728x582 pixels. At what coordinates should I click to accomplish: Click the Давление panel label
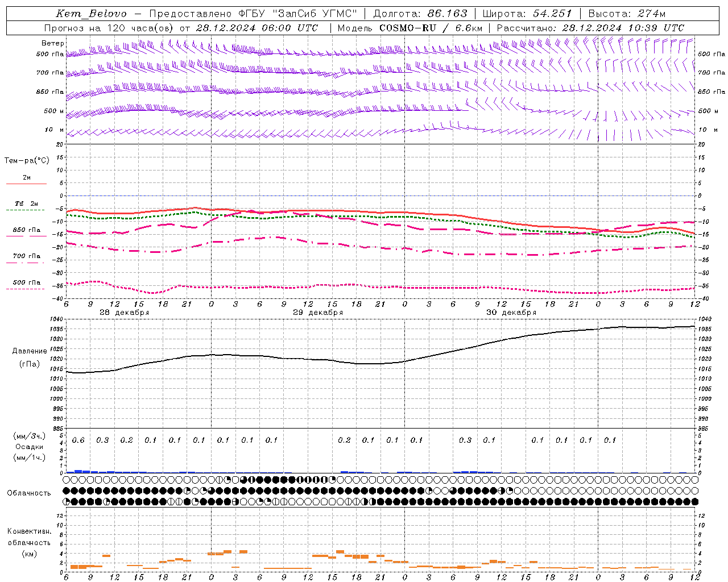click(30, 351)
